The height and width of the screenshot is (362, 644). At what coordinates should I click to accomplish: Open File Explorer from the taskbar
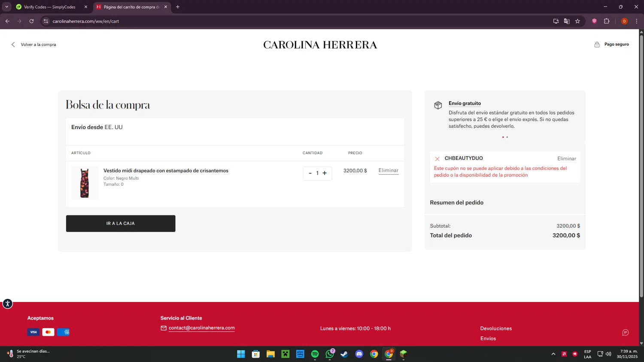tap(270, 354)
